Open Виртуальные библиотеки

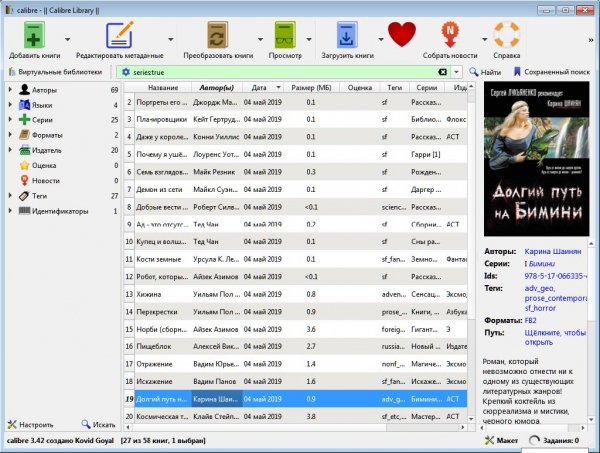pos(55,72)
